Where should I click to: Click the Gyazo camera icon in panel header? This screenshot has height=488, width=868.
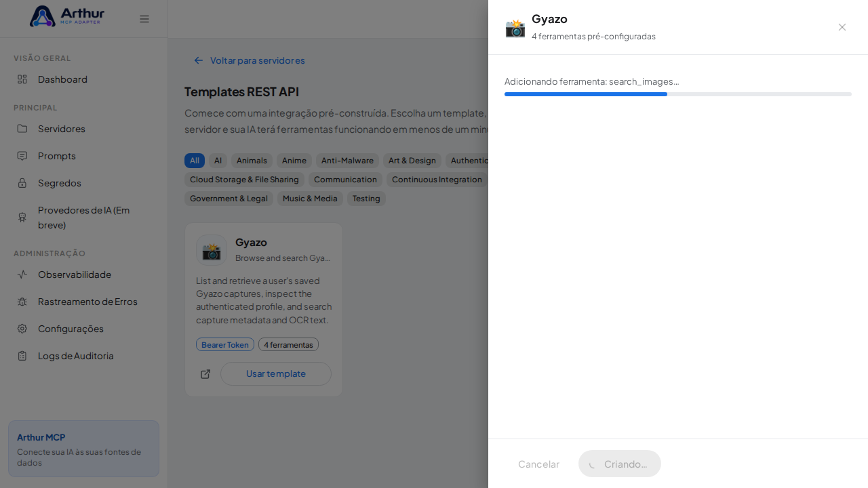point(515,28)
